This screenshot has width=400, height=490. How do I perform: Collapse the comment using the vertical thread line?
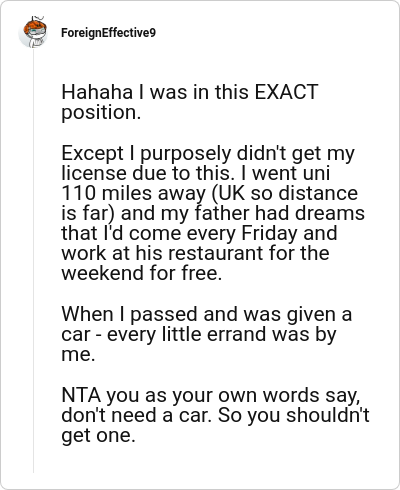pos(33,261)
